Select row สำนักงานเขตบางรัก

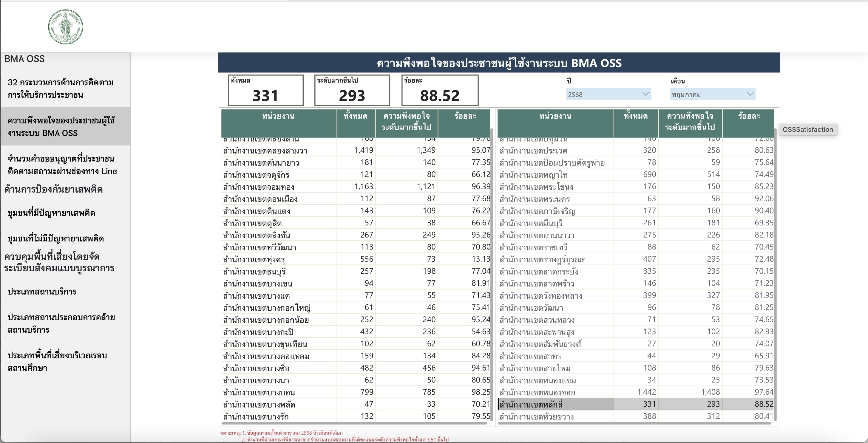(356, 416)
